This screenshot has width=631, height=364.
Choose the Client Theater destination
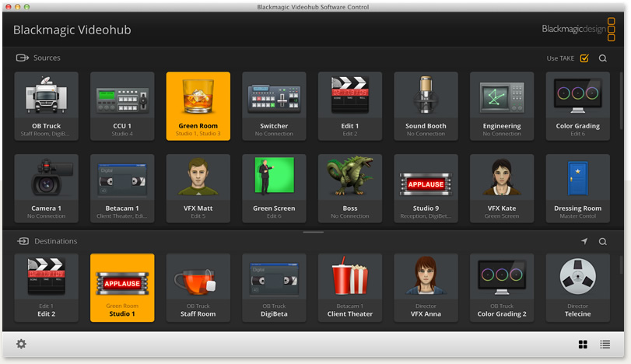pyautogui.click(x=349, y=287)
